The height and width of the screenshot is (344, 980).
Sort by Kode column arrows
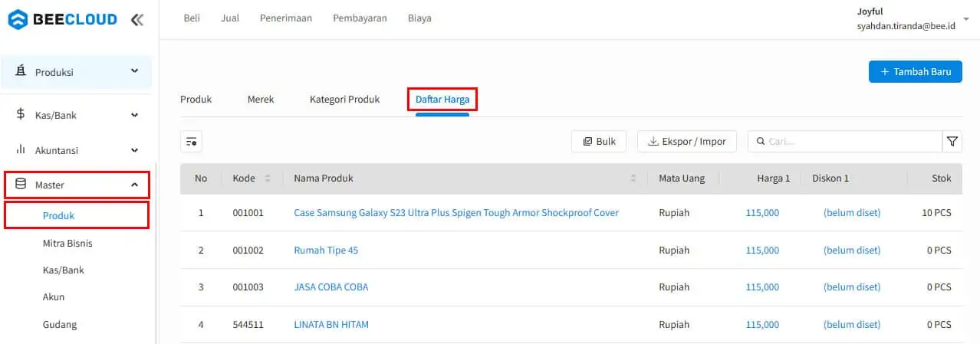click(268, 179)
